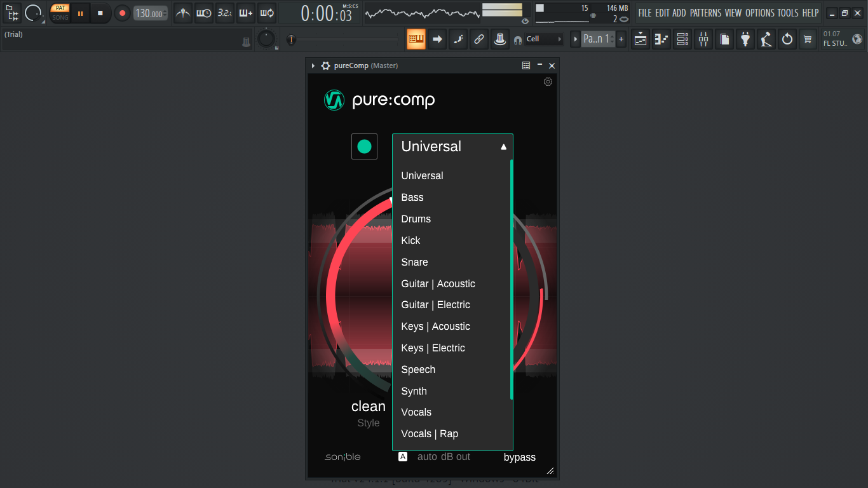Click the bypass button in pureComp

pyautogui.click(x=520, y=457)
